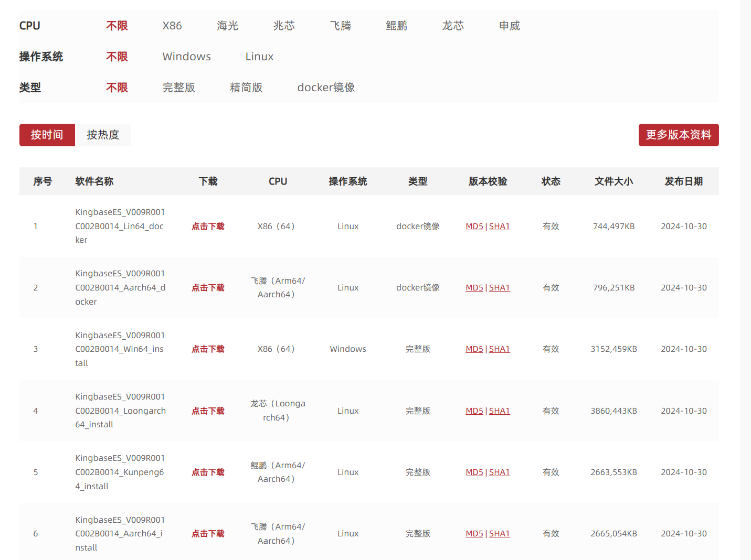Open SHA1 link in row 4

click(500, 411)
